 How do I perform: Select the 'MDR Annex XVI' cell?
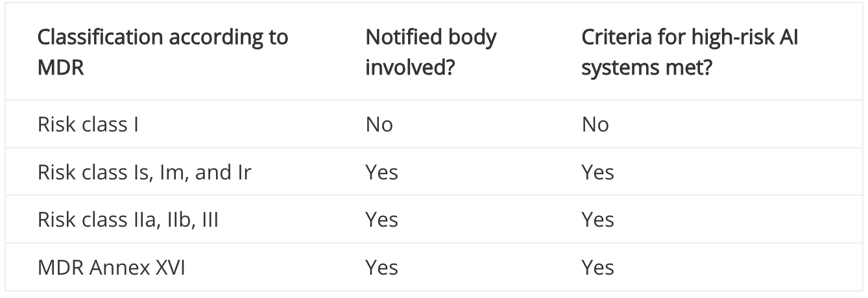(x=111, y=268)
